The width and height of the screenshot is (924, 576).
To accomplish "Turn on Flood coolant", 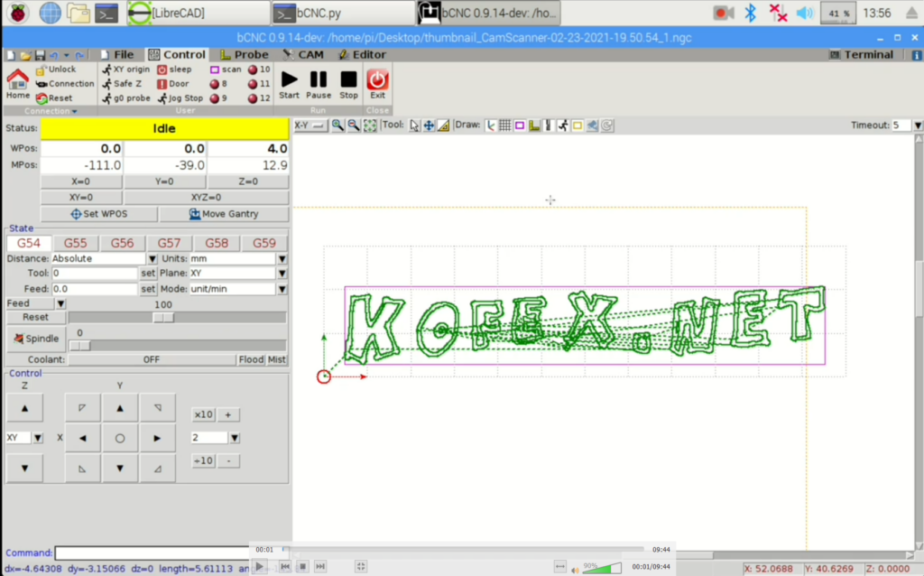I will (251, 359).
